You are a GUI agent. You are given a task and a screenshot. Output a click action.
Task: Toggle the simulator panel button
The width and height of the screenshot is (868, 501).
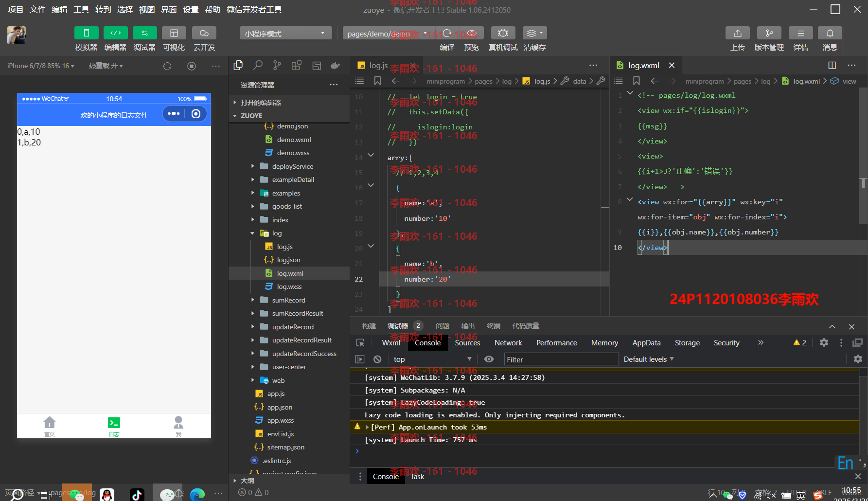coord(86,33)
